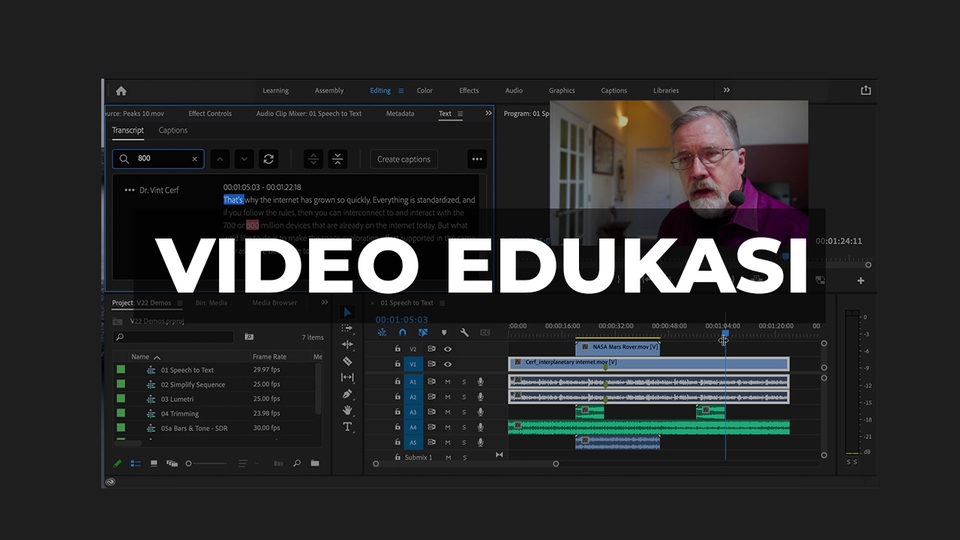
Task: Hide track V2 with eye icon
Action: tap(448, 349)
